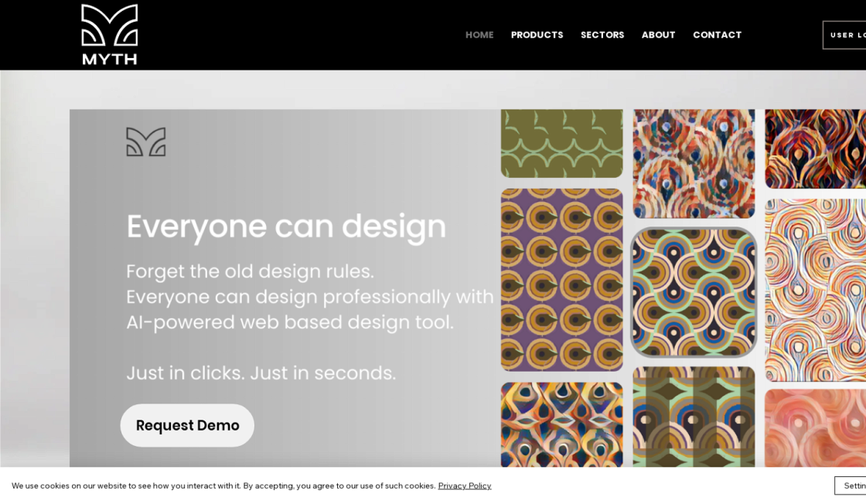Select the multicolor painted pattern below purple tile
This screenshot has width=866, height=504.
pos(561,424)
